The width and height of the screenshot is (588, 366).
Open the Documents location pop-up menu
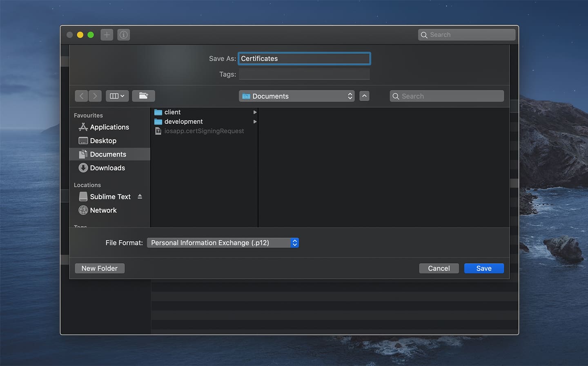[x=296, y=96]
